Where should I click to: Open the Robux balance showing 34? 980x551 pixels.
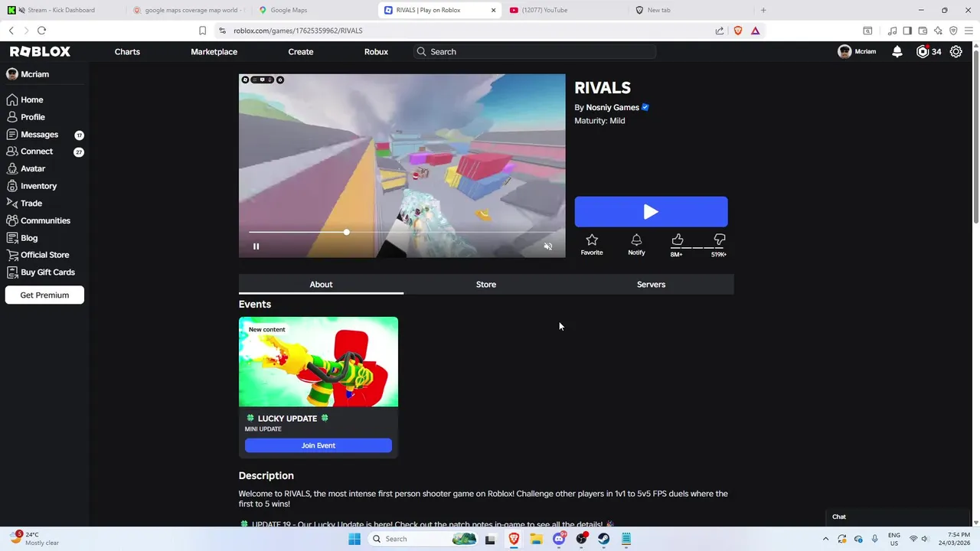[929, 51]
